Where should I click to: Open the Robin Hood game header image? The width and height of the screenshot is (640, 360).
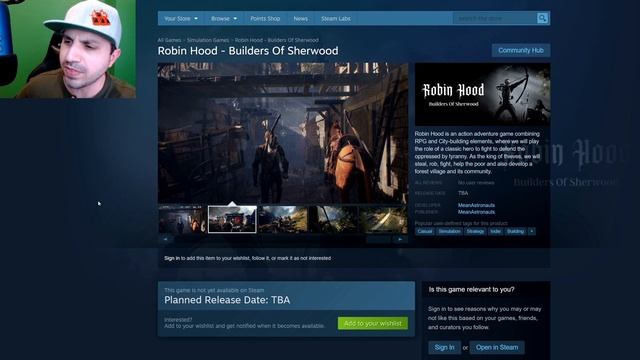[482, 94]
